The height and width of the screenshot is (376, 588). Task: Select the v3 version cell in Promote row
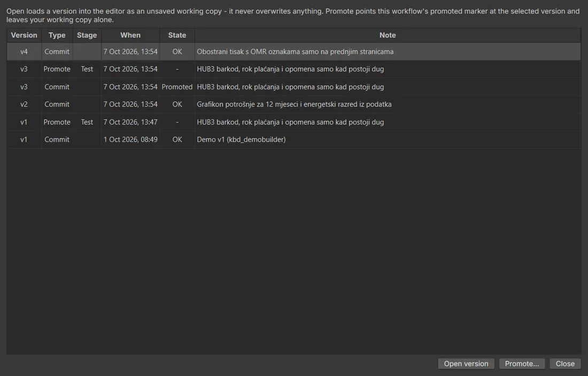pos(24,69)
